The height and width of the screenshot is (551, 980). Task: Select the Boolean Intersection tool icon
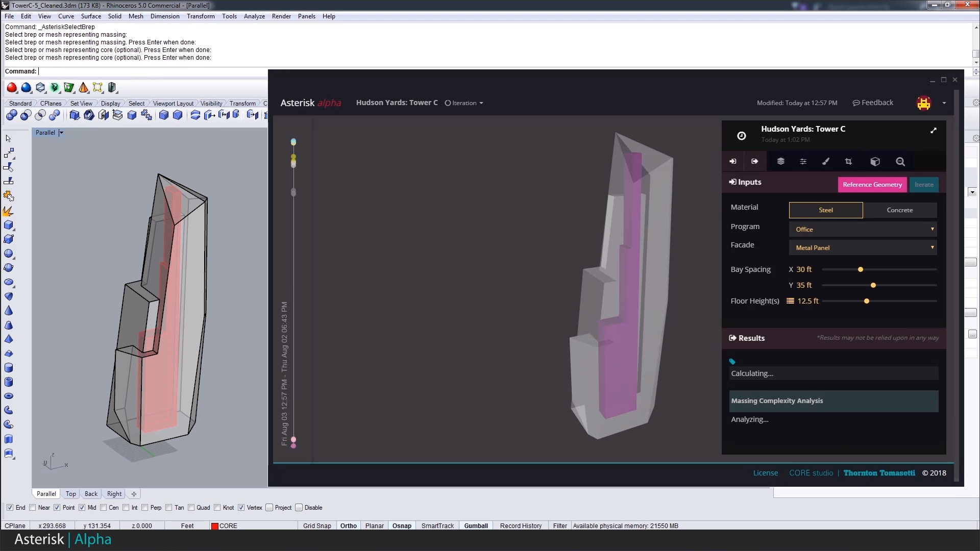[40, 115]
